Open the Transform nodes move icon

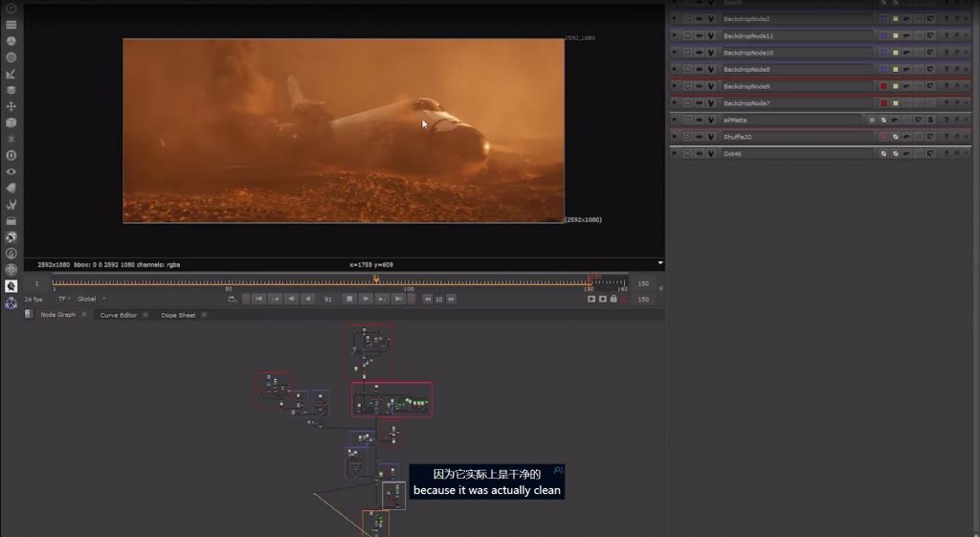11,106
